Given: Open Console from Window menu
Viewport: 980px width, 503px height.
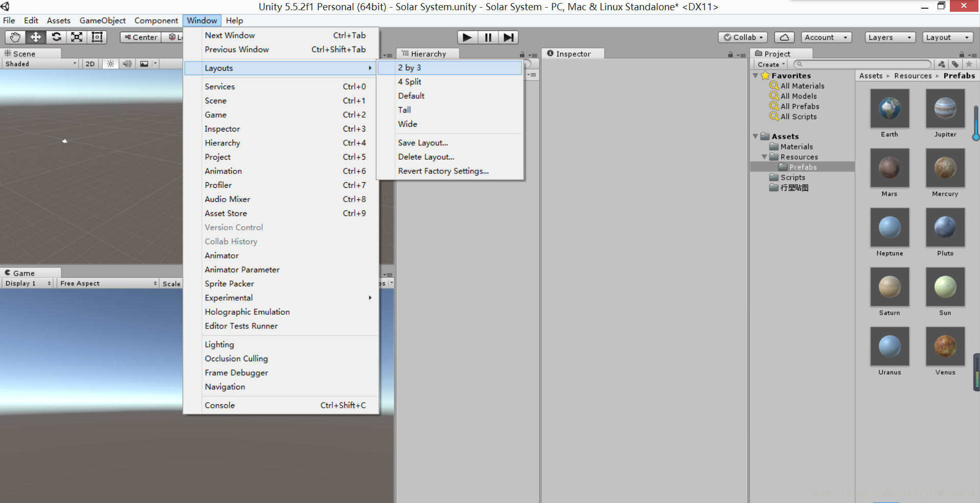Looking at the screenshot, I should pos(281,405).
